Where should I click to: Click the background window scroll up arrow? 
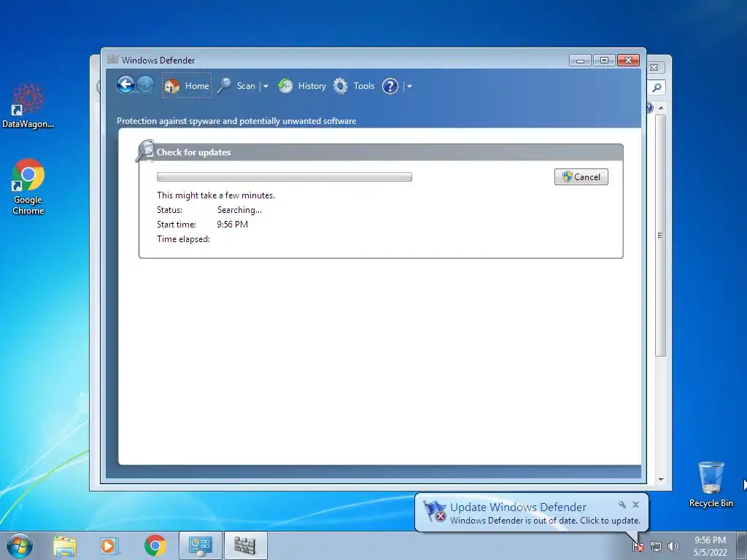point(661,108)
